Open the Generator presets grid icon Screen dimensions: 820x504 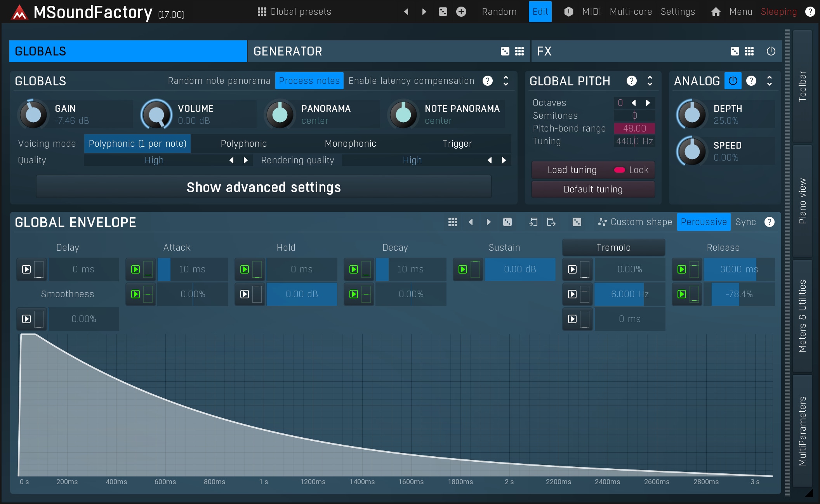pos(519,51)
